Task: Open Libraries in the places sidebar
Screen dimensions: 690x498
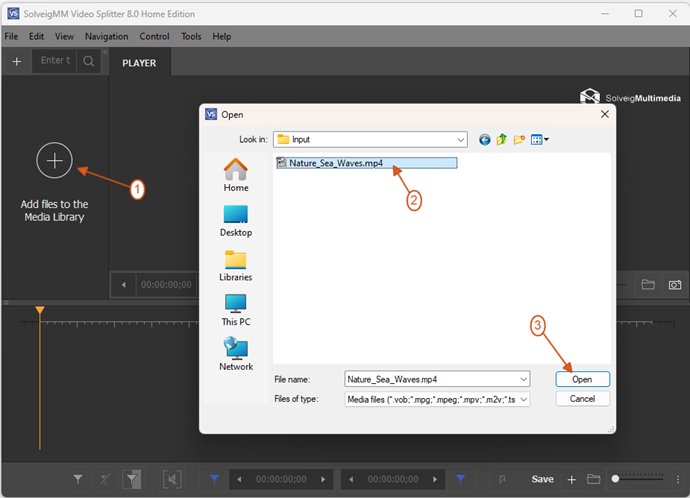Action: tap(236, 266)
